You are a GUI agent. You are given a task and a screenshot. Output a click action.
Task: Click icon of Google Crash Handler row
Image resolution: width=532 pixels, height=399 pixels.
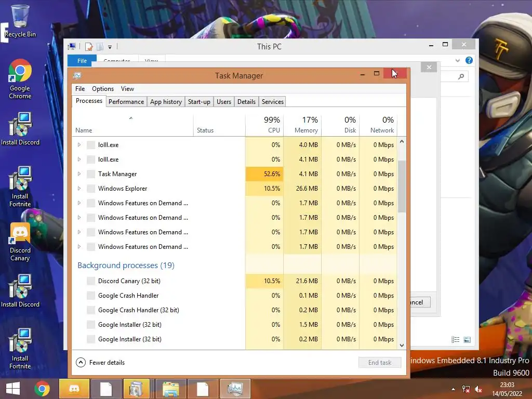(x=90, y=296)
